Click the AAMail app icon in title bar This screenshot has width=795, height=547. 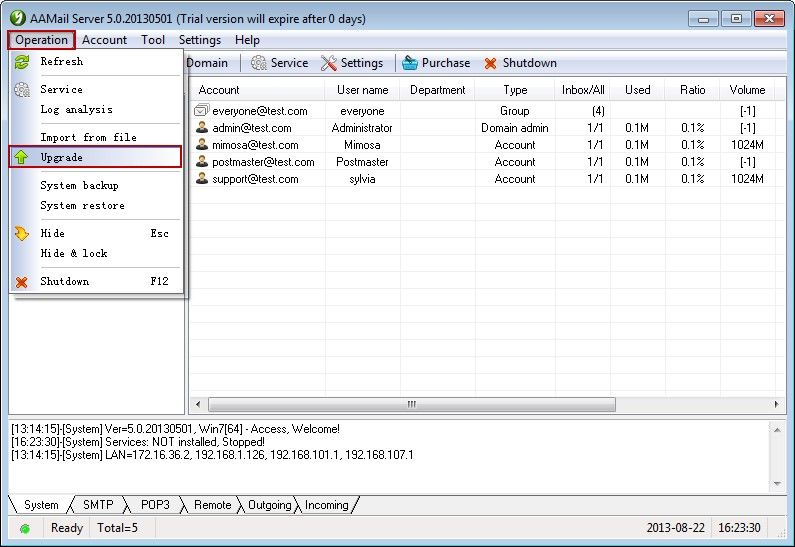pyautogui.click(x=18, y=18)
